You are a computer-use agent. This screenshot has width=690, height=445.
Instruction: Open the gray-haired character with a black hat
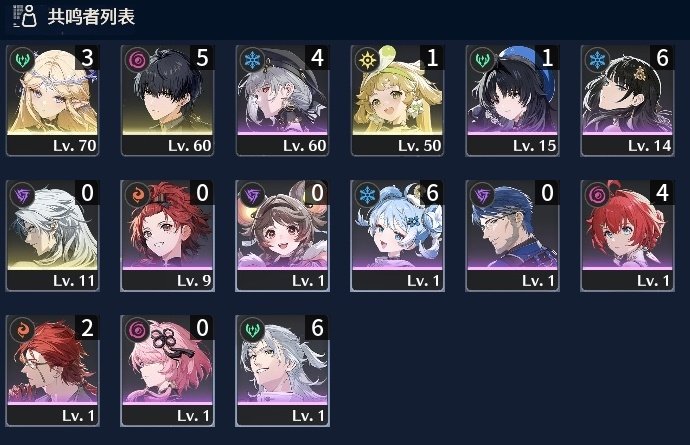pyautogui.click(x=283, y=100)
